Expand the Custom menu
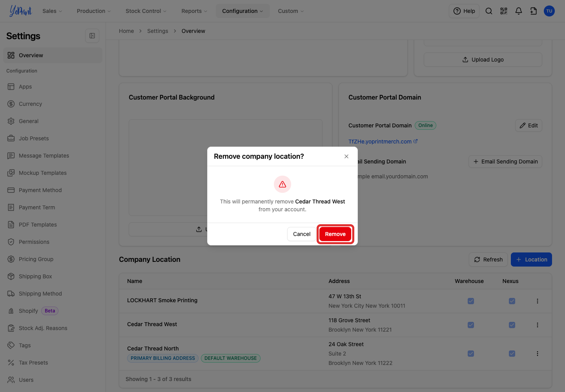This screenshot has height=392, width=565. [x=291, y=11]
